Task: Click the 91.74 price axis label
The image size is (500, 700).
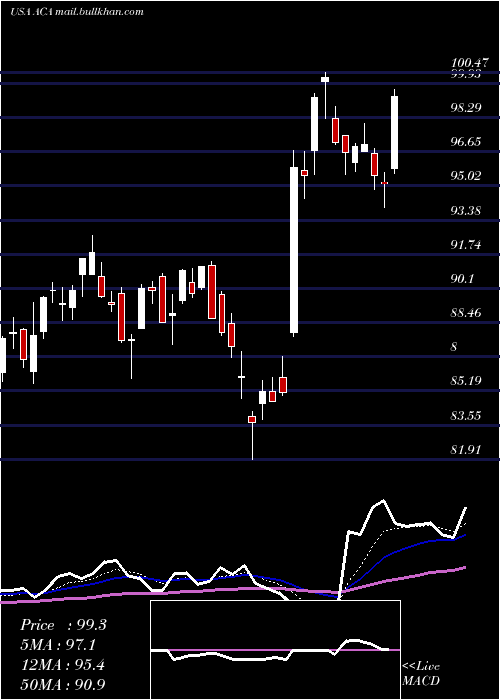Action: (466, 245)
